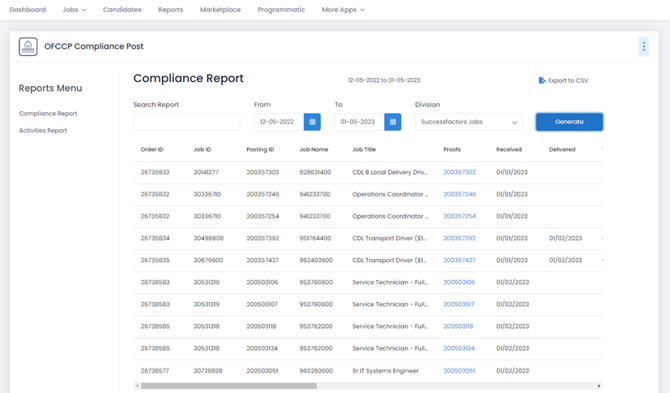Image resolution: width=670 pixels, height=393 pixels.
Task: Click the From date field 12-05-2022
Action: 279,122
